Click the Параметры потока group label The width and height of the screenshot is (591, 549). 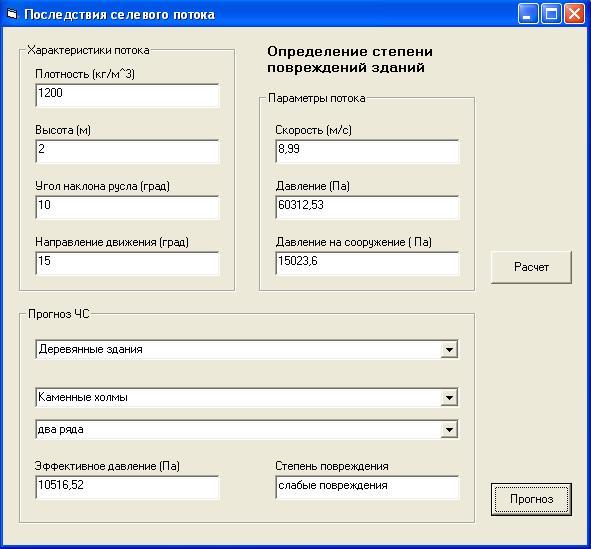point(317,98)
